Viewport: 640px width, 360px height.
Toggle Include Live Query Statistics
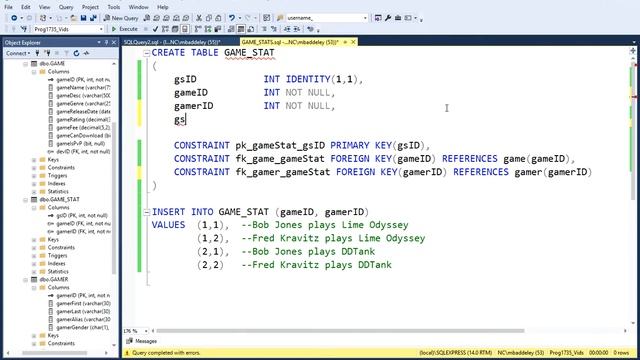point(208,29)
